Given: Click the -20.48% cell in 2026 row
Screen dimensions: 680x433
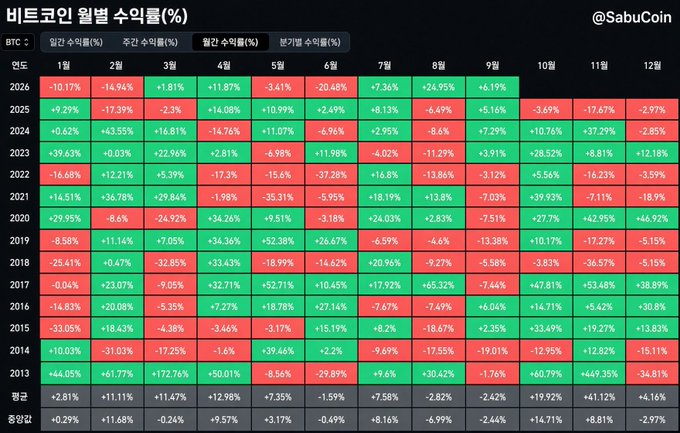Looking at the screenshot, I should click(x=331, y=87).
